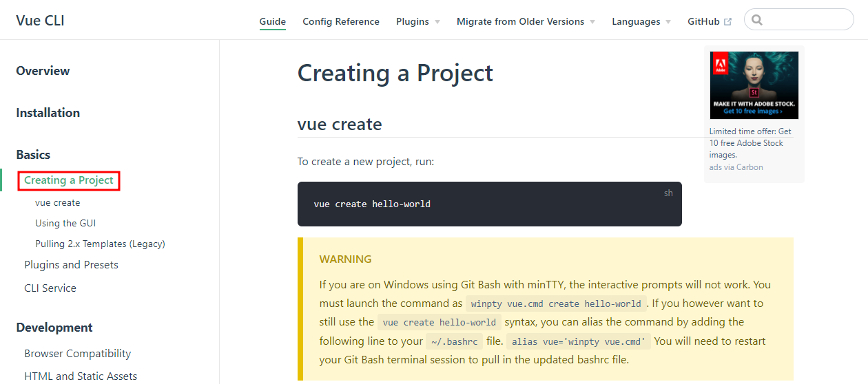Select Creating a Project sidebar item
This screenshot has height=384, width=868.
click(69, 180)
